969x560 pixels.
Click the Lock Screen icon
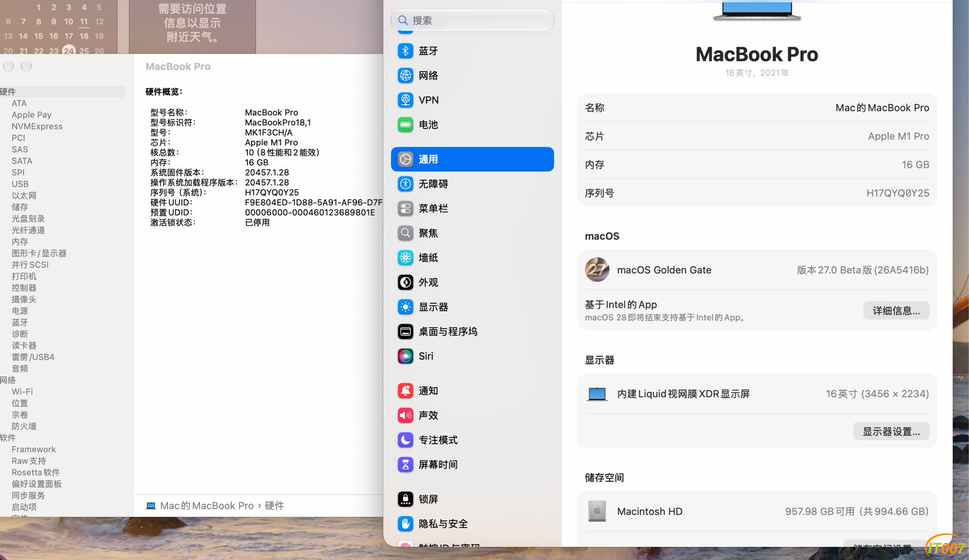point(405,499)
